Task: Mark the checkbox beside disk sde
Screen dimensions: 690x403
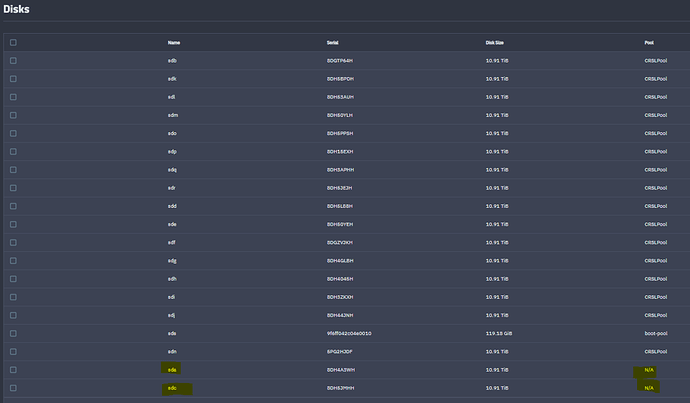Action: (13, 224)
